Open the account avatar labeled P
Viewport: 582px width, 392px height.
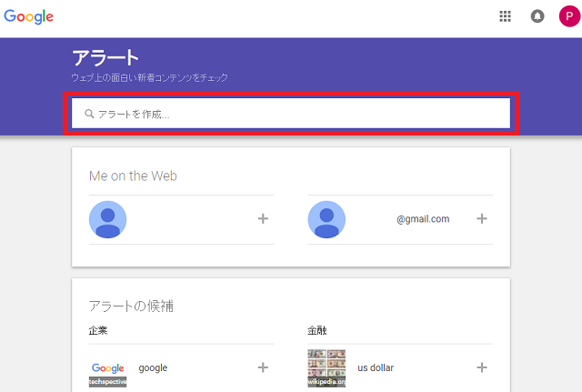point(569,16)
